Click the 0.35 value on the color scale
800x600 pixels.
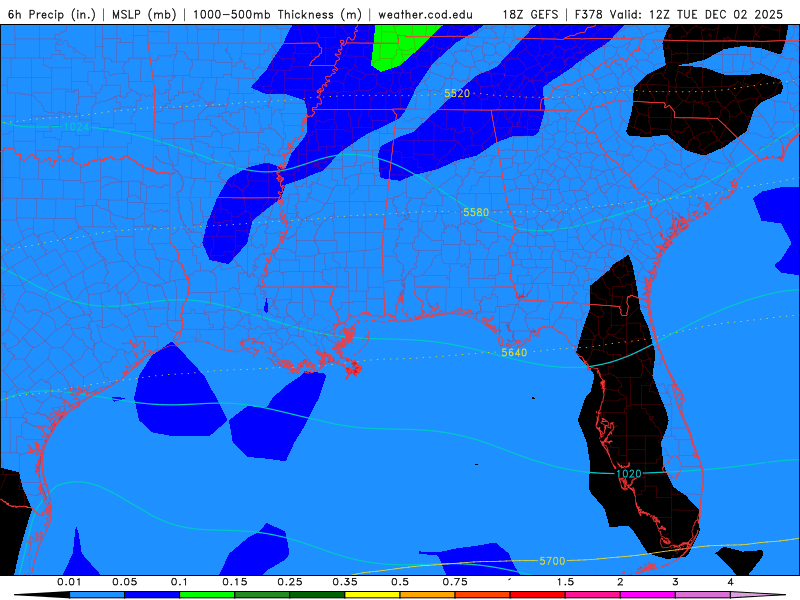[345, 582]
